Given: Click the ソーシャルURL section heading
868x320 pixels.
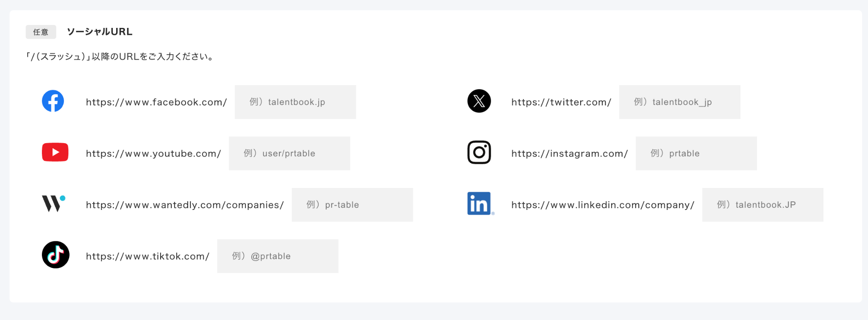Looking at the screenshot, I should [x=100, y=32].
